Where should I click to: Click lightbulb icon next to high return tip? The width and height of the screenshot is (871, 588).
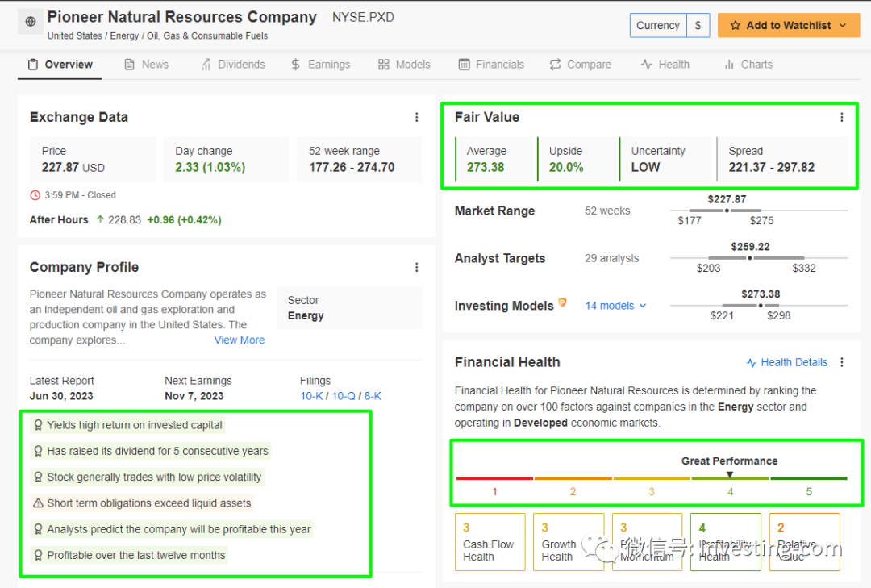pyautogui.click(x=38, y=425)
